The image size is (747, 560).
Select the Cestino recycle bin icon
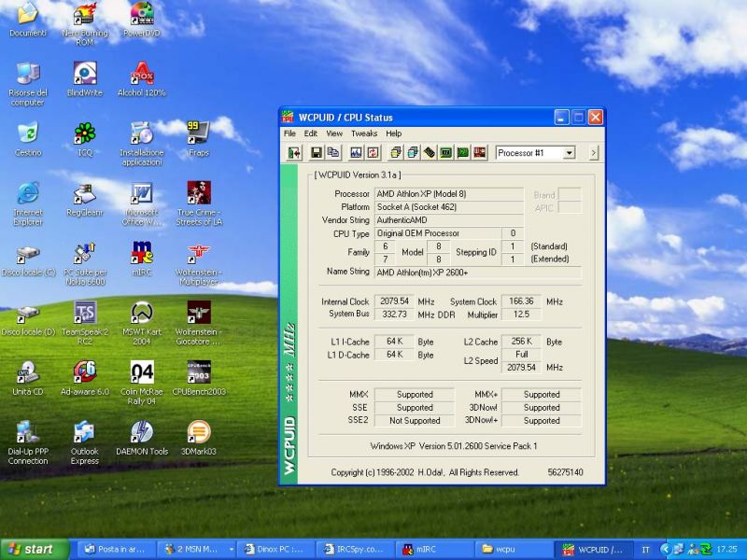28,139
